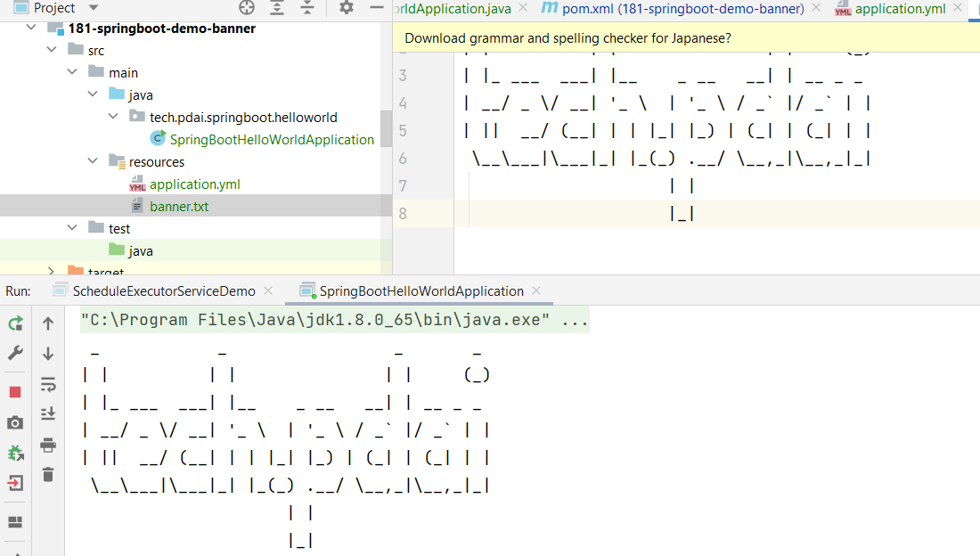The height and width of the screenshot is (556, 980).
Task: Toggle soft-wrap in Run console
Action: coord(48,384)
